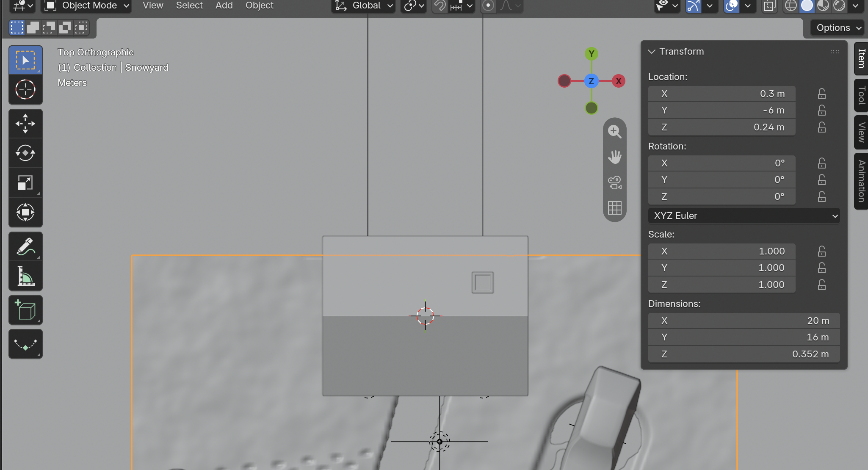Screen dimensions: 868x470
Task: Set selection mode to Invert
Action: point(65,28)
